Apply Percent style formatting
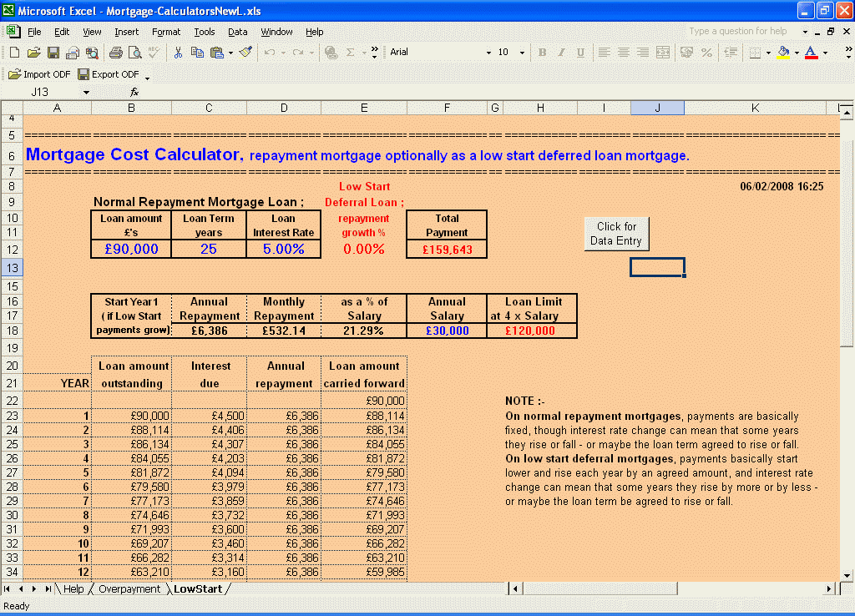The height and width of the screenshot is (616, 855). [706, 53]
